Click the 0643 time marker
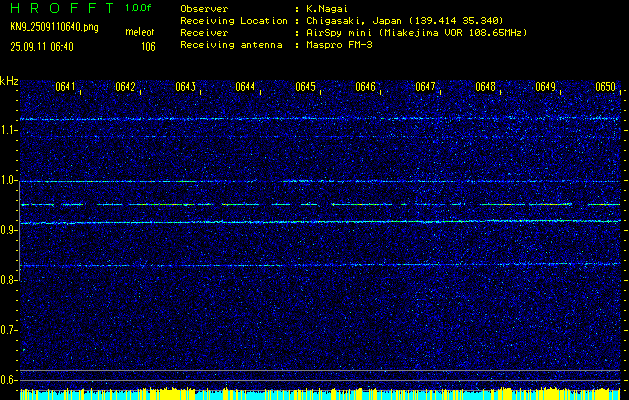This screenshot has width=629, height=400. coord(185,87)
